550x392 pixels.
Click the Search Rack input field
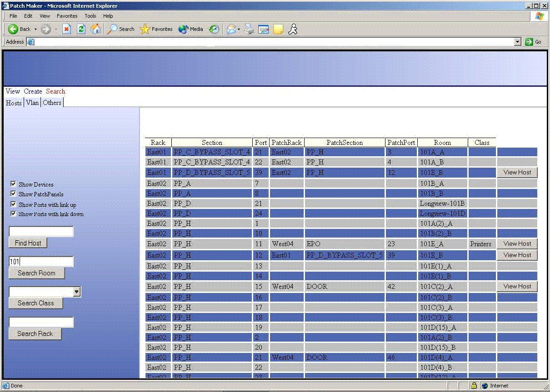(x=41, y=322)
